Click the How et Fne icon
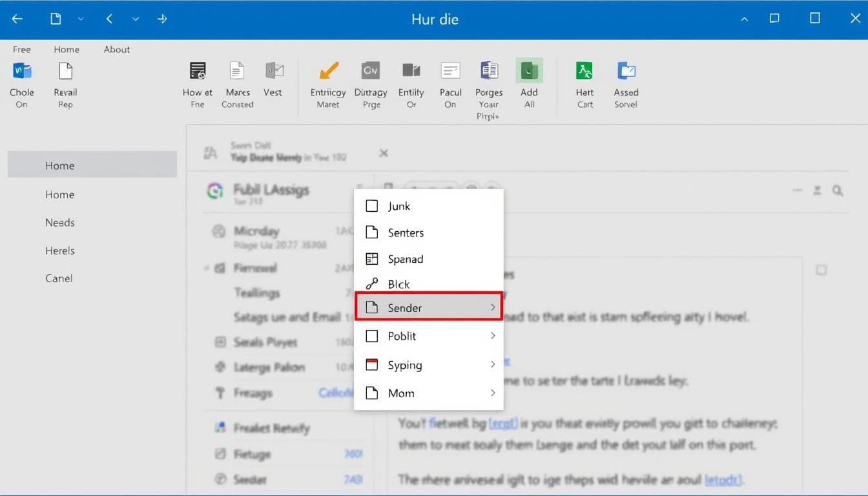The width and height of the screenshot is (868, 496). (198, 71)
